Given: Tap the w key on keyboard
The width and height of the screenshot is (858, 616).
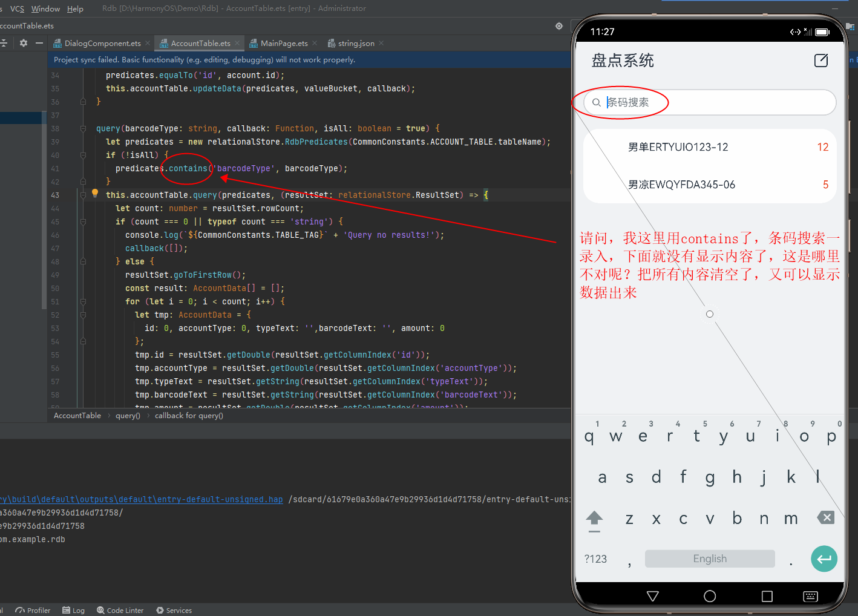Looking at the screenshot, I should pos(616,436).
